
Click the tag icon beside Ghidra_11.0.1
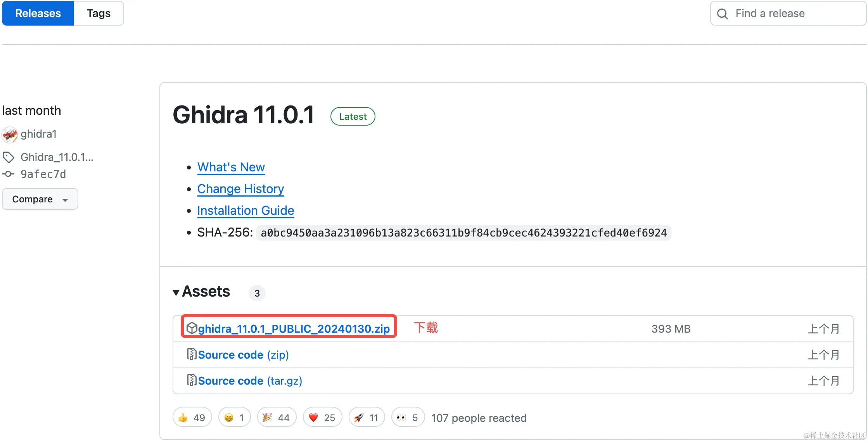pyautogui.click(x=9, y=157)
